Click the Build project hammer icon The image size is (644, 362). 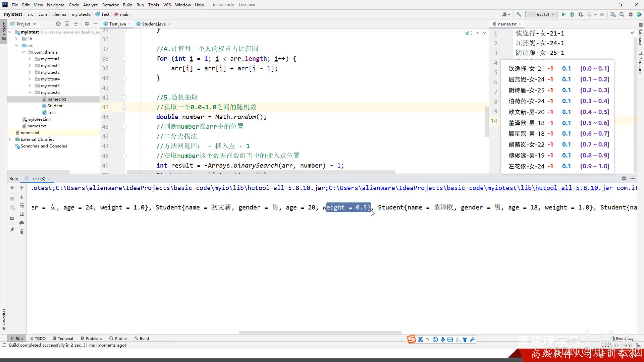pos(519,14)
